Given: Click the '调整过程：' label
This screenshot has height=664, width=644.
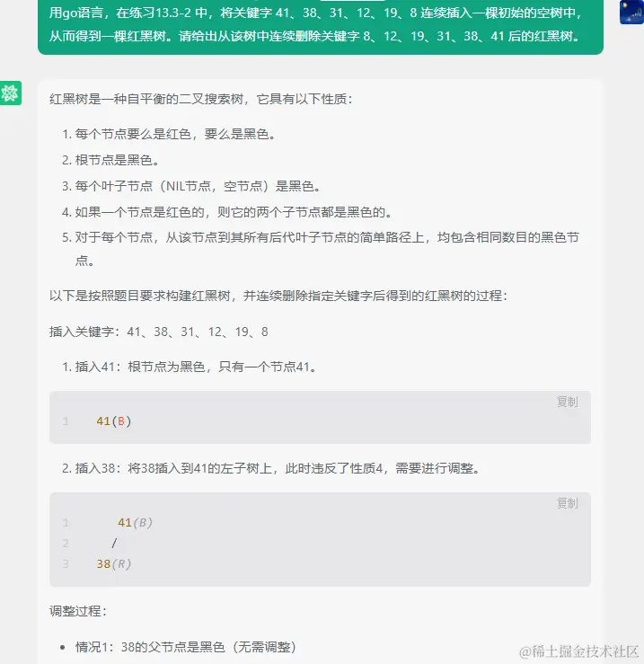Looking at the screenshot, I should [x=78, y=611].
